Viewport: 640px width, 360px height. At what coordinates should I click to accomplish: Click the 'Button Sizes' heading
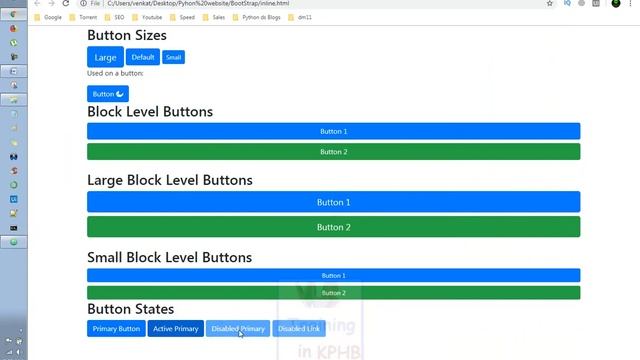click(127, 35)
